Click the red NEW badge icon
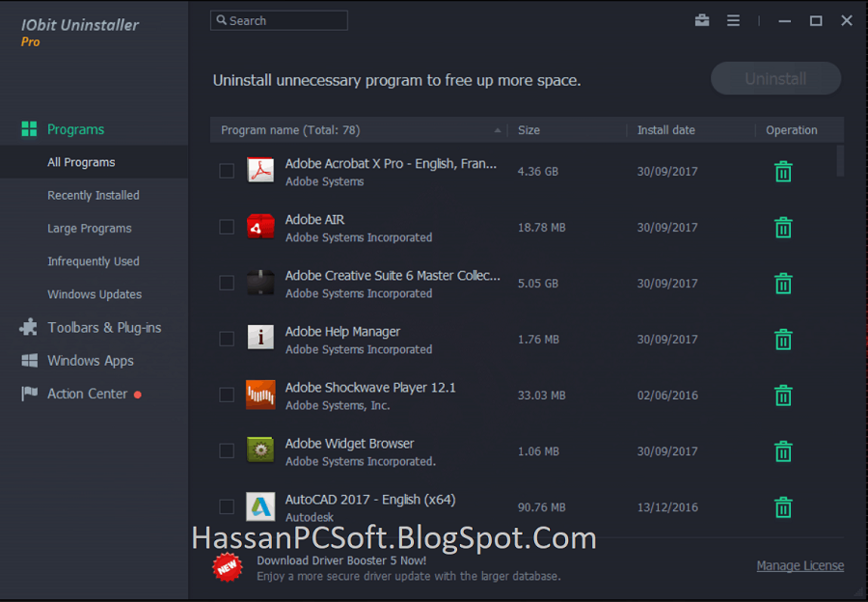 click(x=228, y=567)
